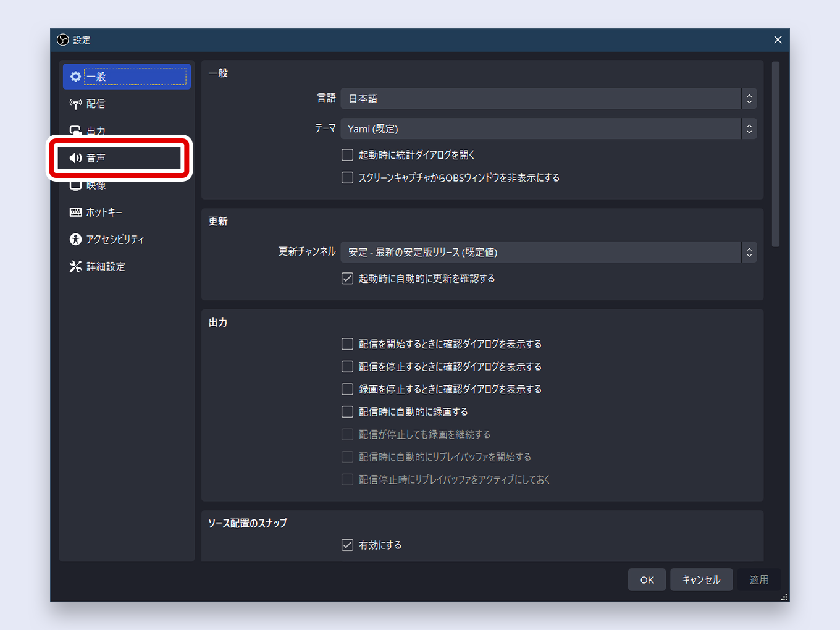Click the accessibility icon beside アクセシビリティ
840x630 pixels.
point(75,239)
